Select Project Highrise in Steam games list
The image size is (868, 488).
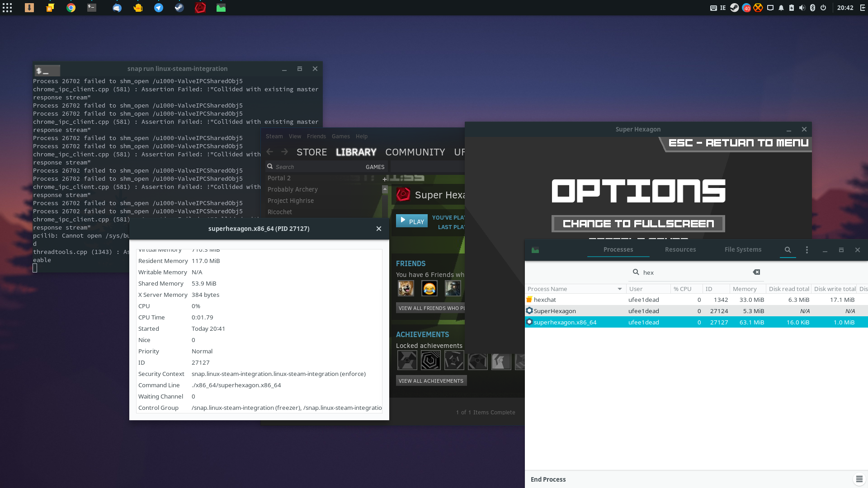pos(290,201)
